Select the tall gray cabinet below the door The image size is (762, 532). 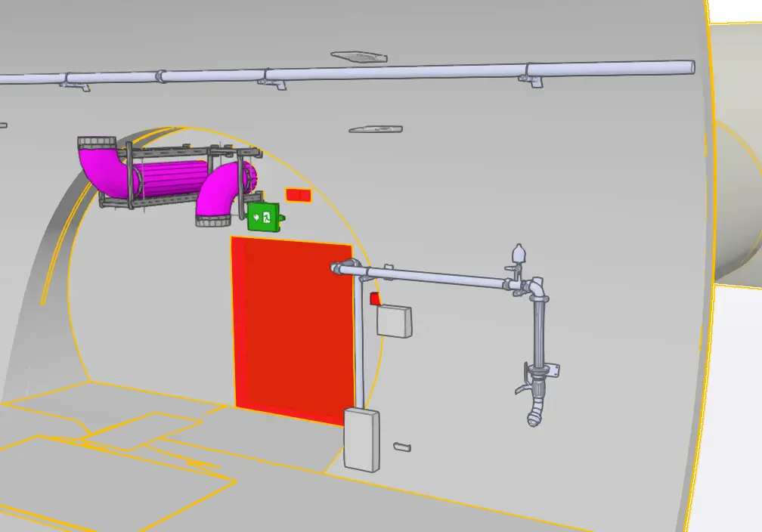pyautogui.click(x=362, y=439)
